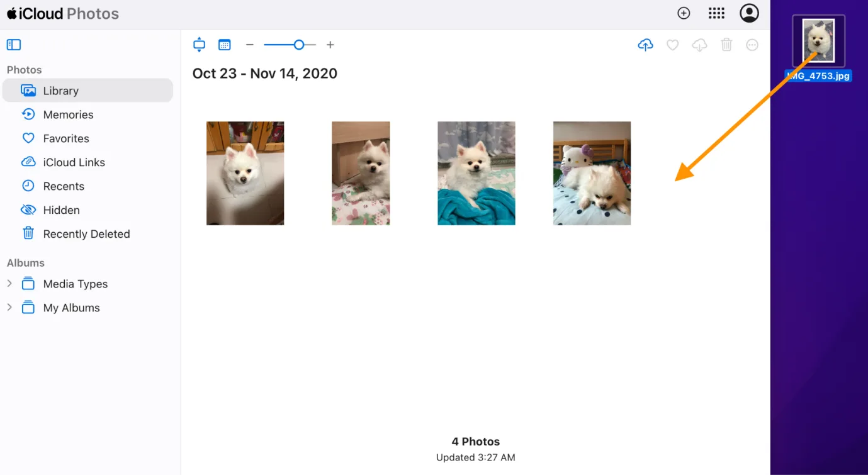Click the favorite heart icon in toolbar

(x=673, y=45)
